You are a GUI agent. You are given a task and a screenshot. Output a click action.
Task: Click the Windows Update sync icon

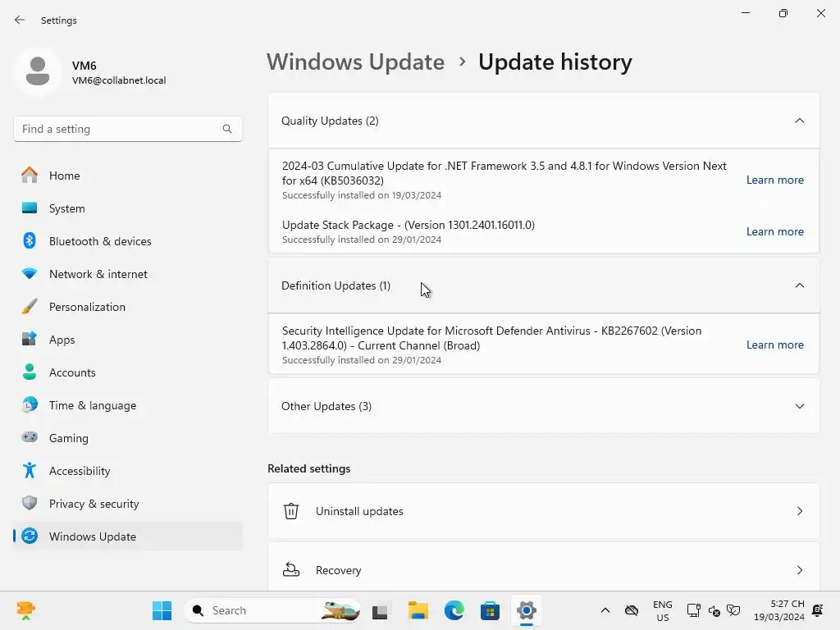(30, 536)
